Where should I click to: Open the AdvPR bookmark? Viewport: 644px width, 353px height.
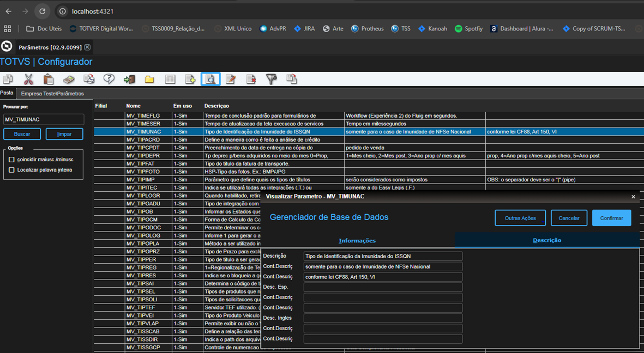[x=273, y=29]
